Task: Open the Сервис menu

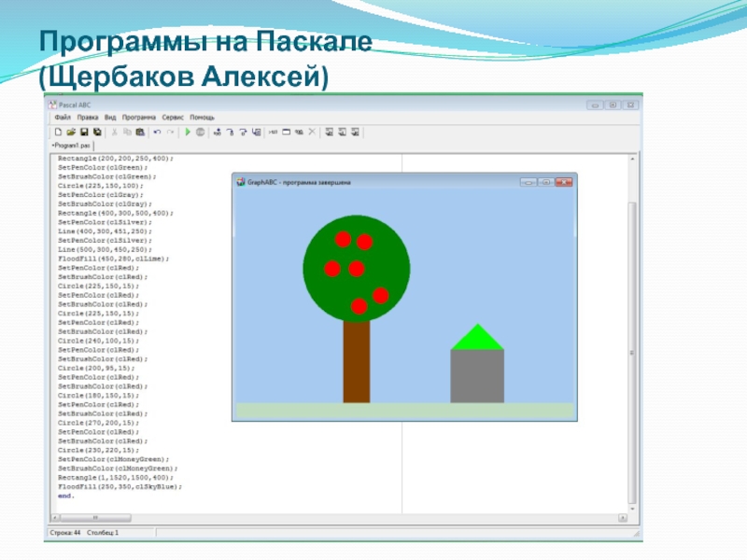Action: point(172,118)
